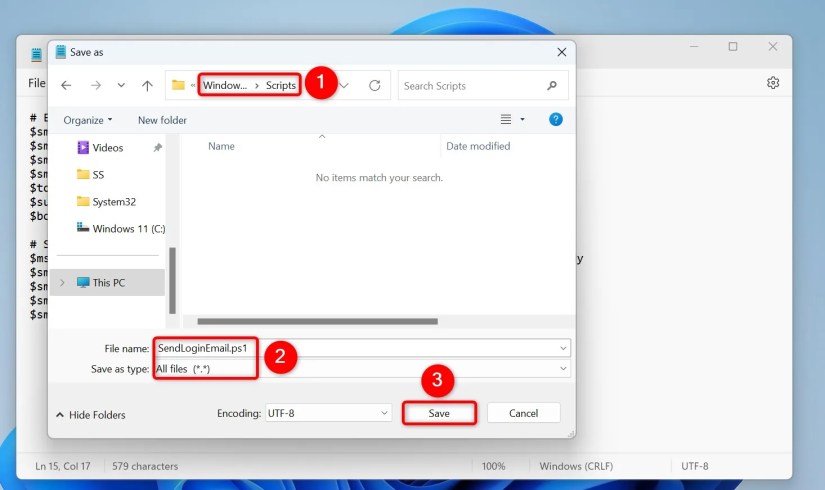Go back in Save as dialog
The width and height of the screenshot is (825, 490).
click(x=66, y=85)
